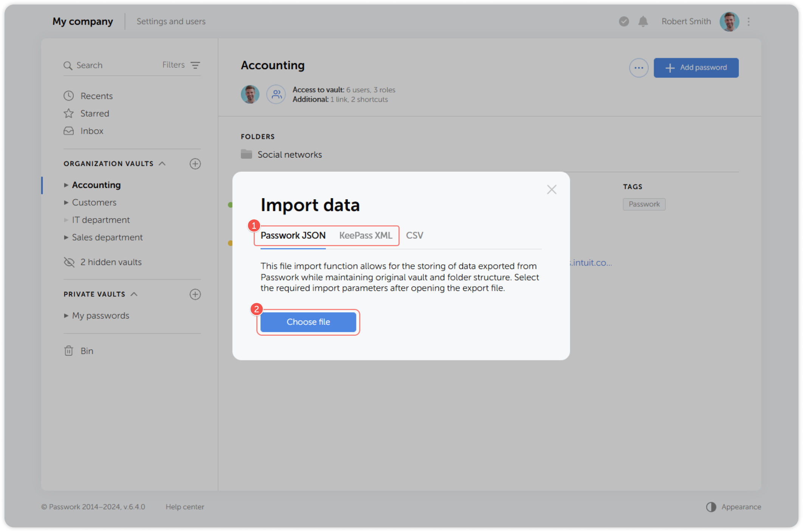
Task: Open the Filters options
Action: click(181, 65)
